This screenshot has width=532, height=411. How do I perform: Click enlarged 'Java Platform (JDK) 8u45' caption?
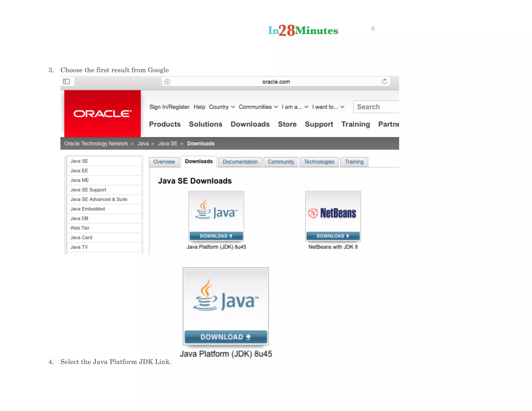click(226, 354)
